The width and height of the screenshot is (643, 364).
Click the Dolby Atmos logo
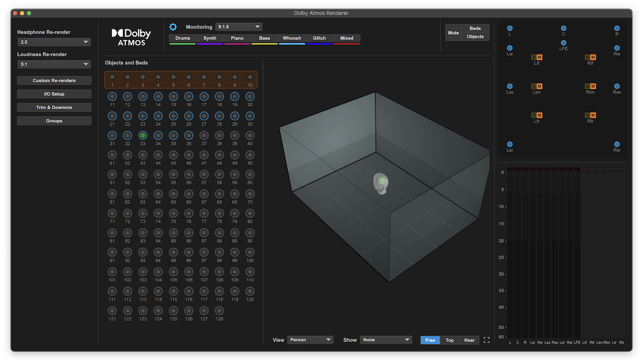click(x=130, y=37)
